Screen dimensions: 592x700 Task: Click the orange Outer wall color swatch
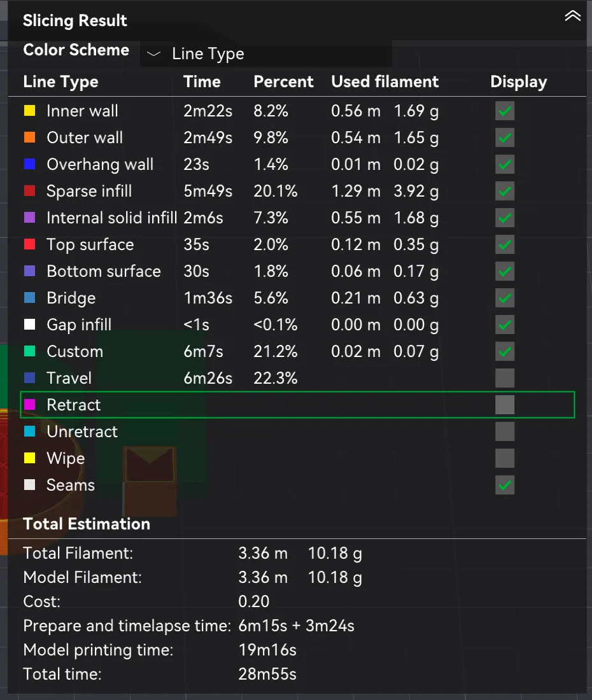pyautogui.click(x=29, y=137)
